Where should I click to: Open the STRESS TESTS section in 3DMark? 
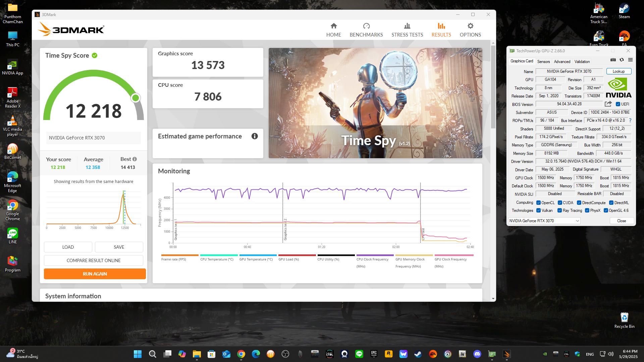click(407, 30)
